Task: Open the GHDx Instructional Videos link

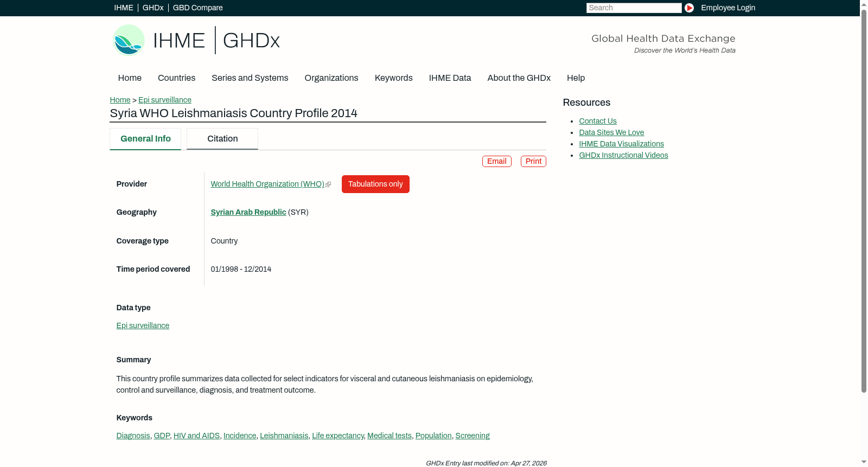Action: click(x=624, y=155)
